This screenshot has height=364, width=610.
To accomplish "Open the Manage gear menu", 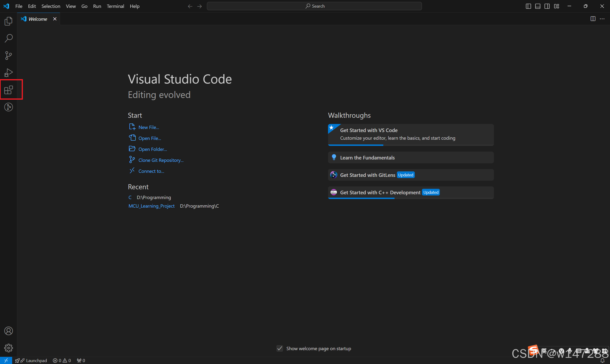I will (9, 348).
